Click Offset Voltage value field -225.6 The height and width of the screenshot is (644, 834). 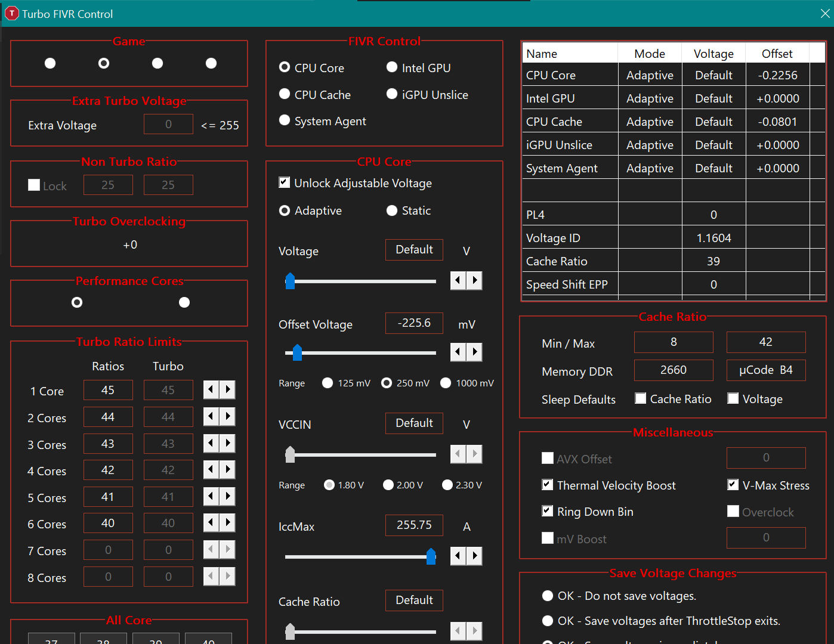pyautogui.click(x=414, y=323)
